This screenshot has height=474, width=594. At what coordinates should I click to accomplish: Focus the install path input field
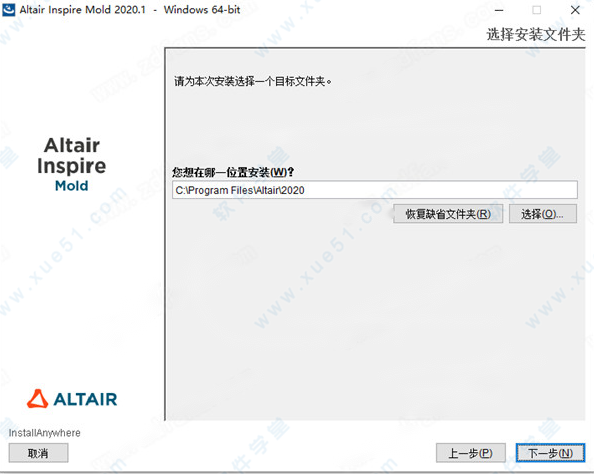pos(375,190)
